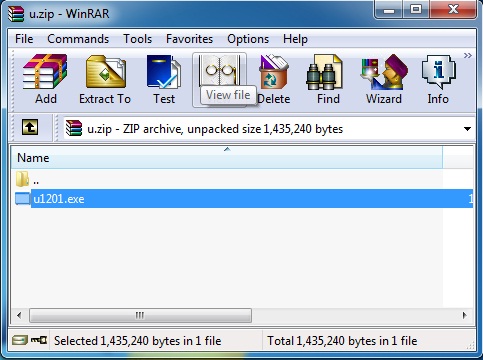This screenshot has width=483, height=360.
Task: Click the Extract To toolbar icon
Action: tap(105, 80)
